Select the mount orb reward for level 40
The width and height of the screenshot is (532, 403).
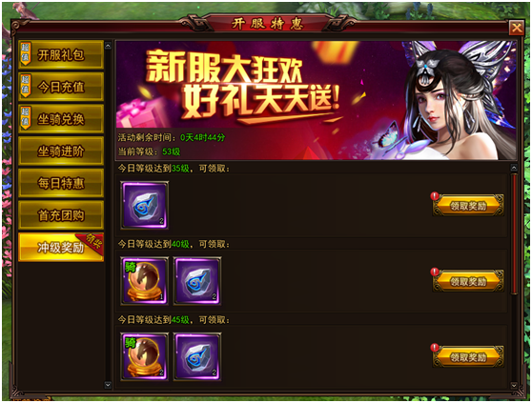[145, 281]
